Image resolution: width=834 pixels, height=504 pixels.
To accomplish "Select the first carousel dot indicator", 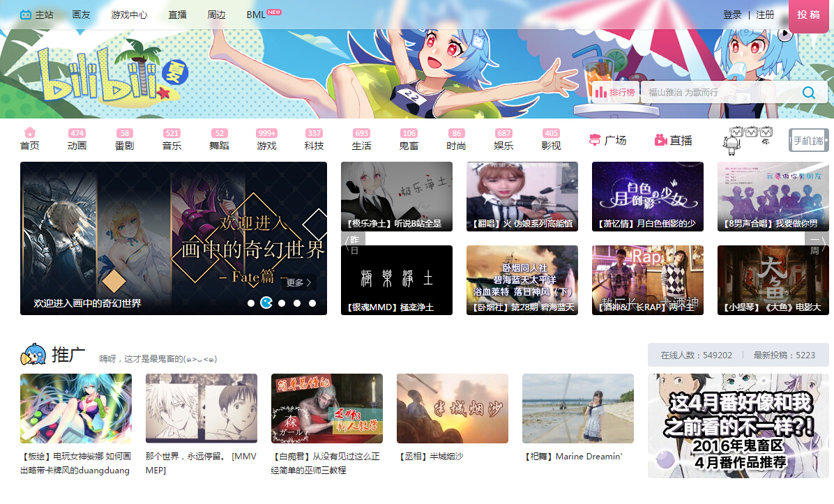I will click(251, 303).
